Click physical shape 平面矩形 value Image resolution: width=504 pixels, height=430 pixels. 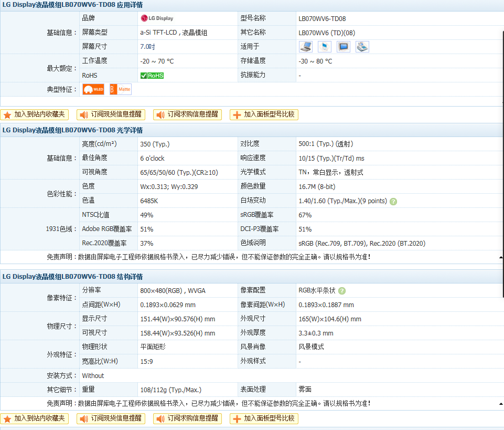[x=153, y=347]
